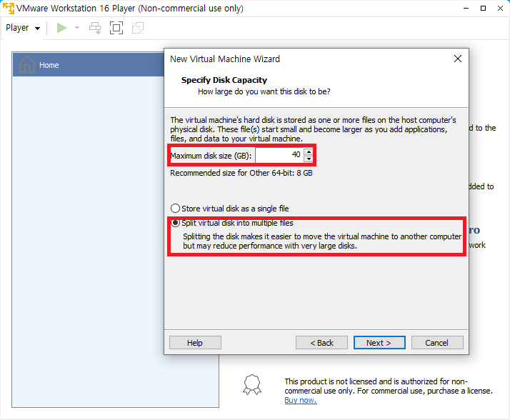This screenshot has width=510, height=420.
Task: Maximize the VMware Player window
Action: tap(484, 8)
